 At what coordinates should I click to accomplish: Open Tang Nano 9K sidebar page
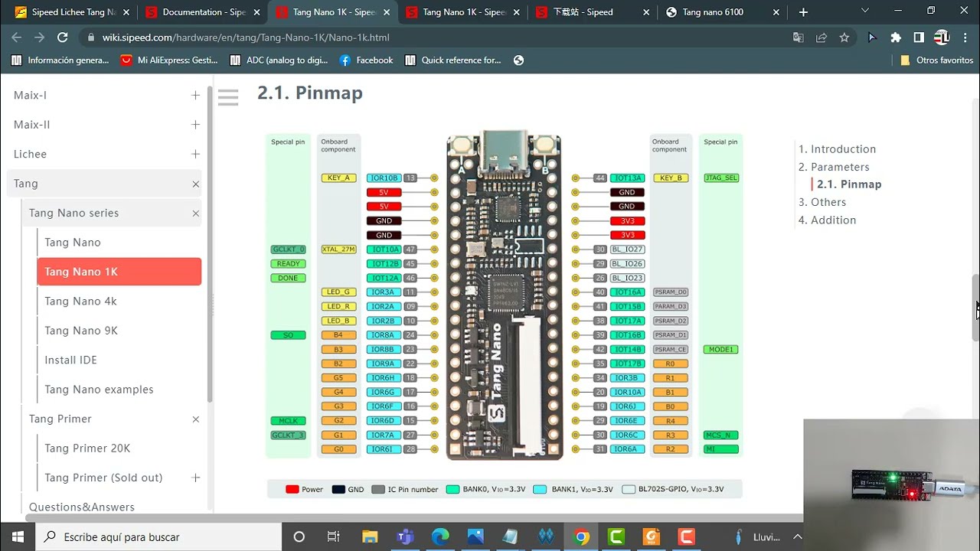click(x=81, y=331)
